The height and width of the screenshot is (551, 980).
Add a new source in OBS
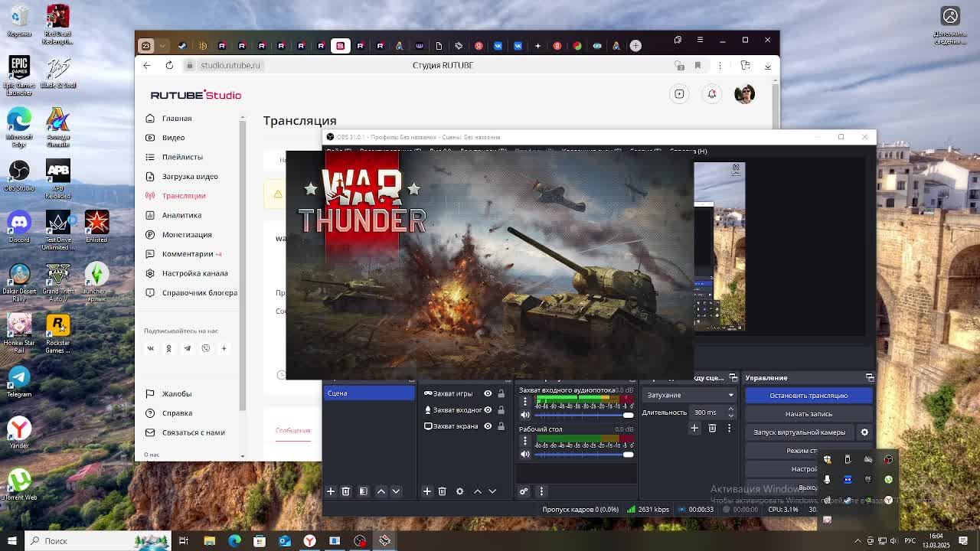pos(427,491)
